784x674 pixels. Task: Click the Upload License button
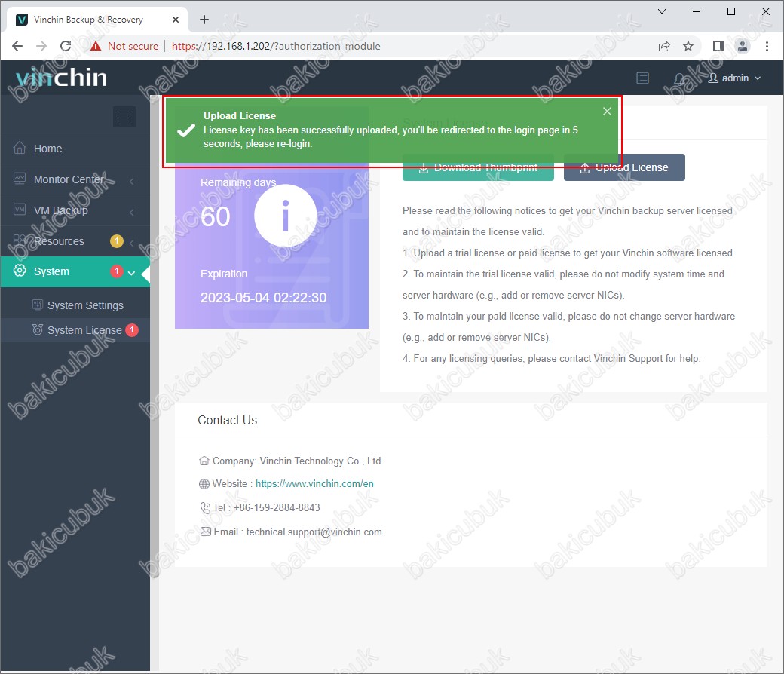pos(624,167)
